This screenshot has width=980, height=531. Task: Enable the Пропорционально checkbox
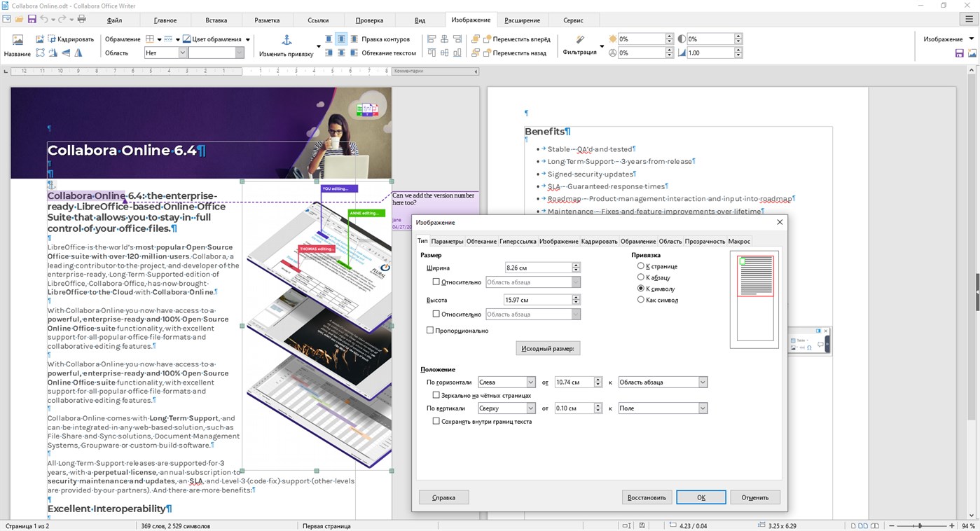(430, 330)
